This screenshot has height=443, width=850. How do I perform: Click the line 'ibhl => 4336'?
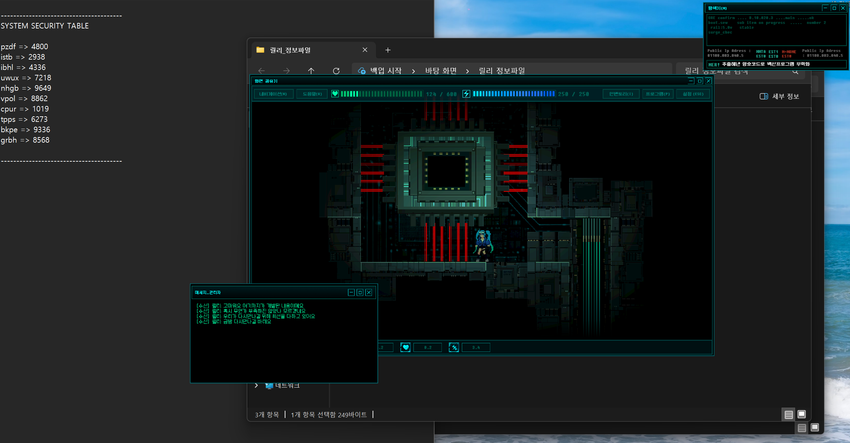tap(23, 67)
